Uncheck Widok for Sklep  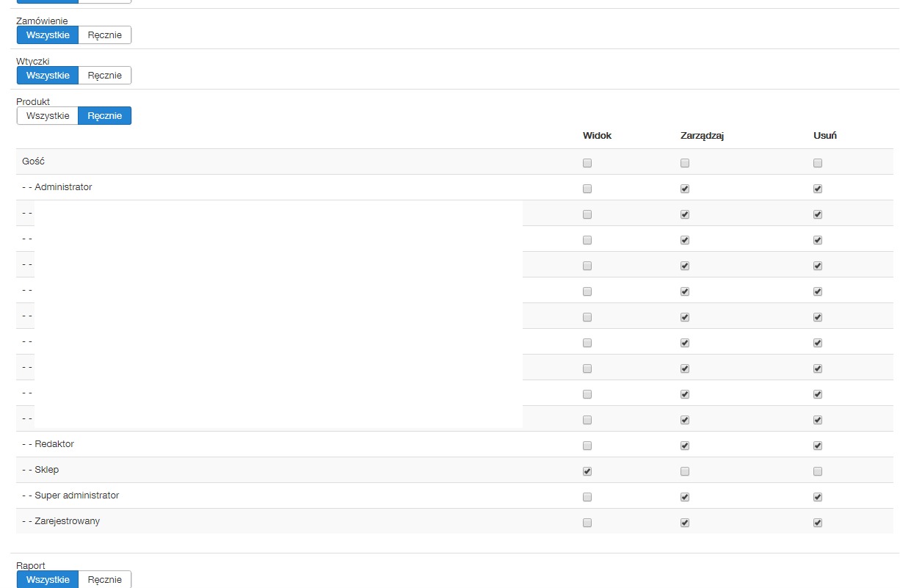tap(587, 471)
